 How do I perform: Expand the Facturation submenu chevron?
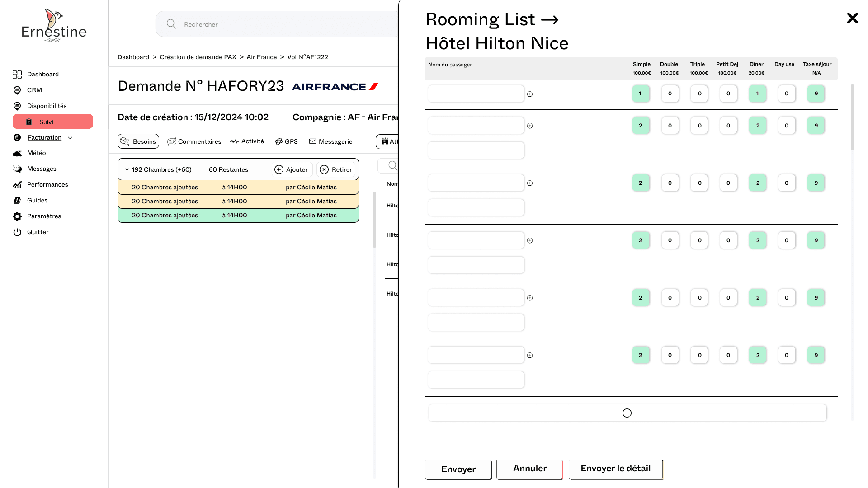tap(70, 138)
